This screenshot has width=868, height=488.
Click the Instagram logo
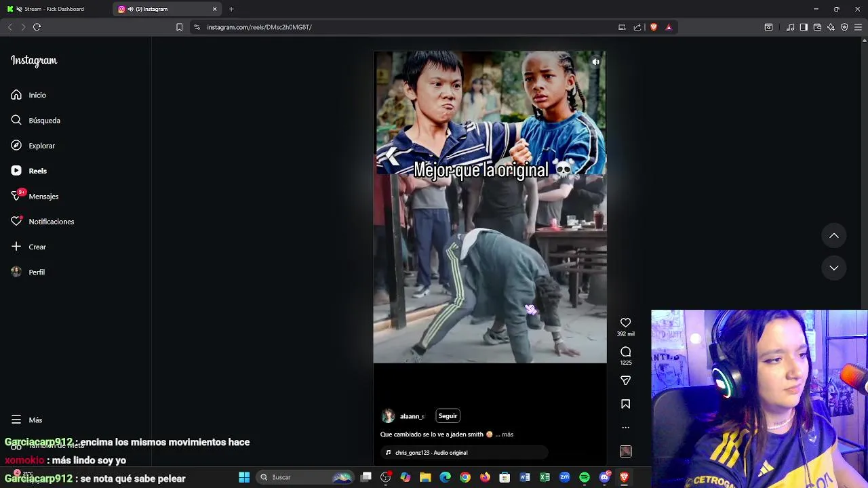34,60
